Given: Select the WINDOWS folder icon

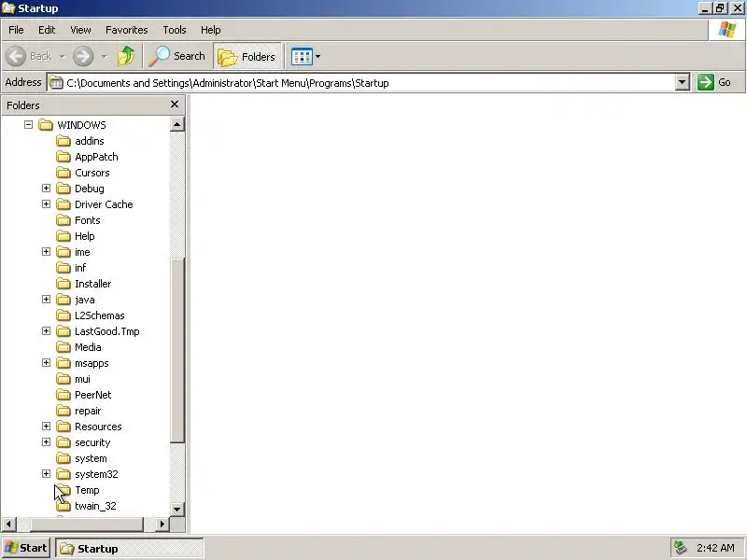Looking at the screenshot, I should pos(46,125).
